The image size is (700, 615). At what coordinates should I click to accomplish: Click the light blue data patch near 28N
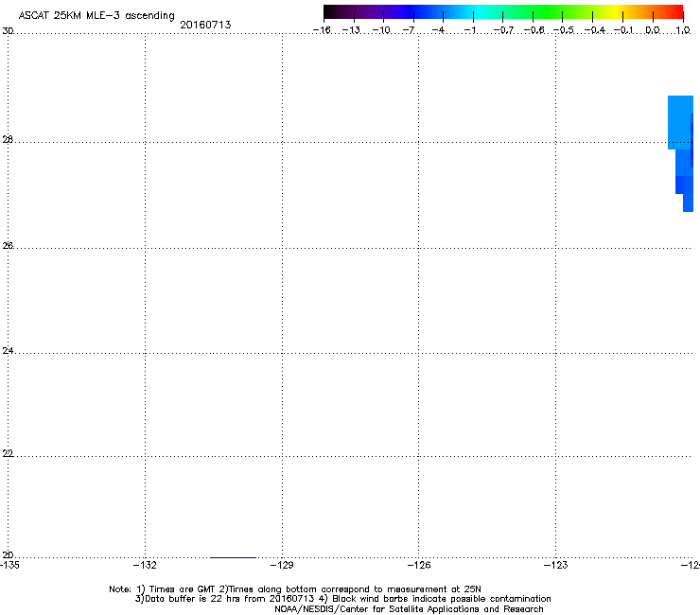point(679,122)
